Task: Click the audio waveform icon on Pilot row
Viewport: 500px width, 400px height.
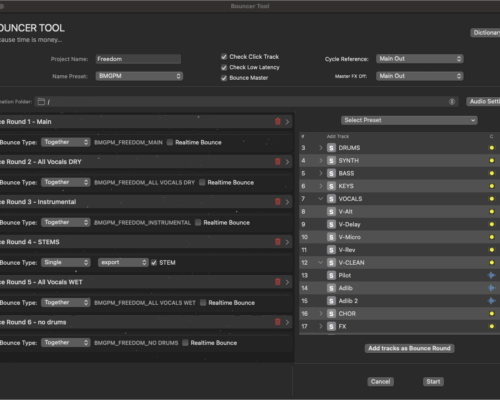Action: click(491, 275)
